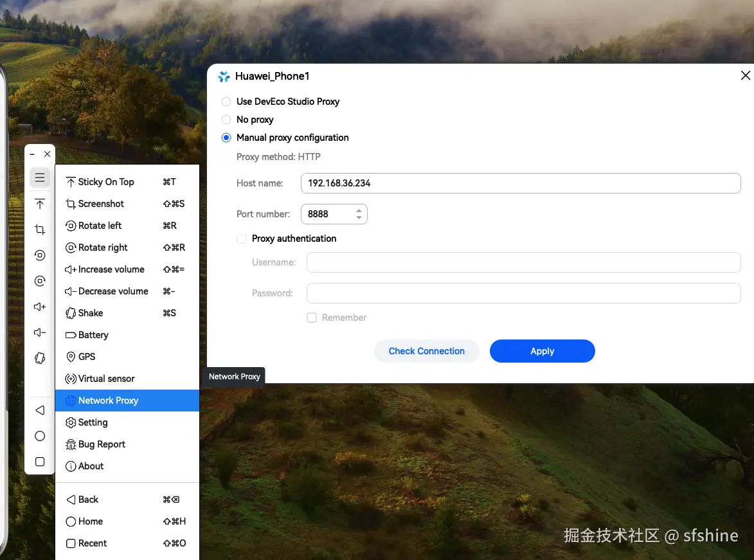Select Shake menu entry
This screenshot has width=754, height=560.
pyautogui.click(x=127, y=313)
